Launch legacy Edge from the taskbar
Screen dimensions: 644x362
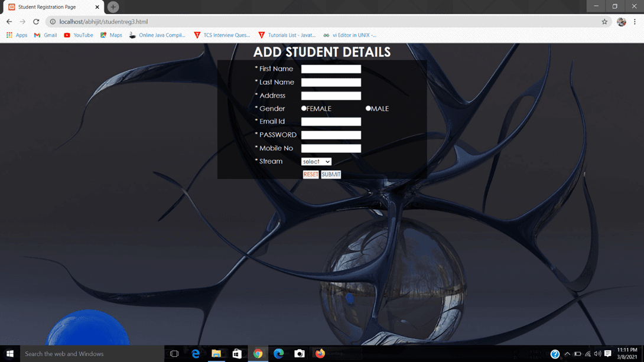[196, 353]
